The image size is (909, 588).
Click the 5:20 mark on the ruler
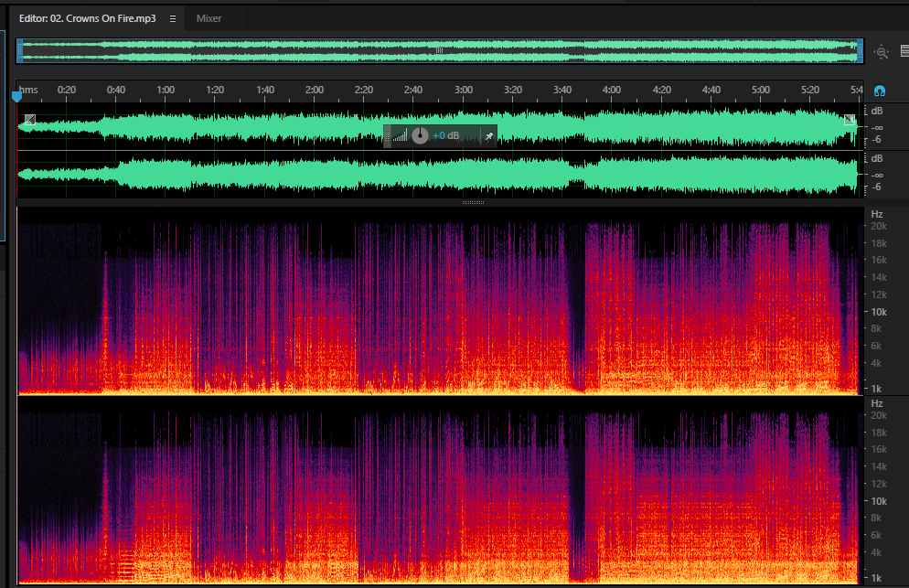[810, 90]
